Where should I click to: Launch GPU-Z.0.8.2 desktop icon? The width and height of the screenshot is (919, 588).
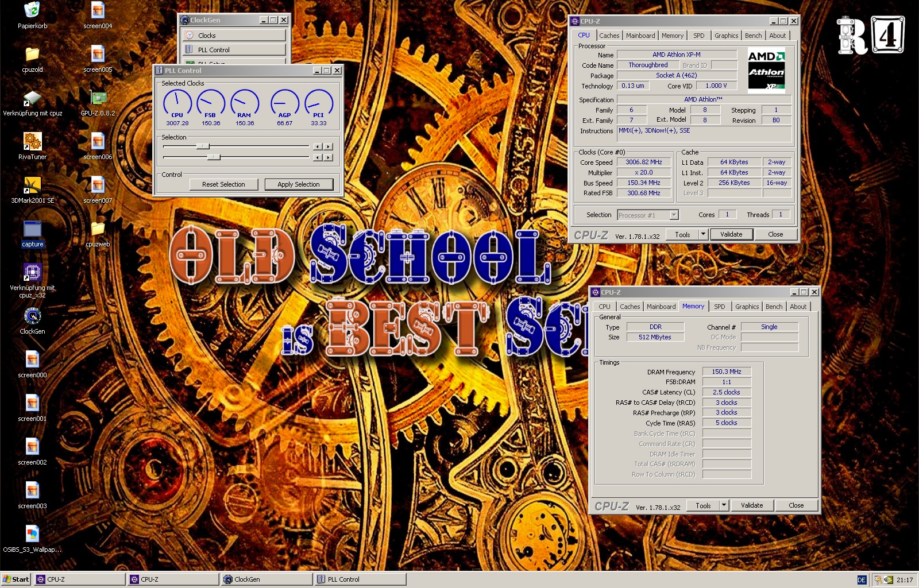pos(98,98)
